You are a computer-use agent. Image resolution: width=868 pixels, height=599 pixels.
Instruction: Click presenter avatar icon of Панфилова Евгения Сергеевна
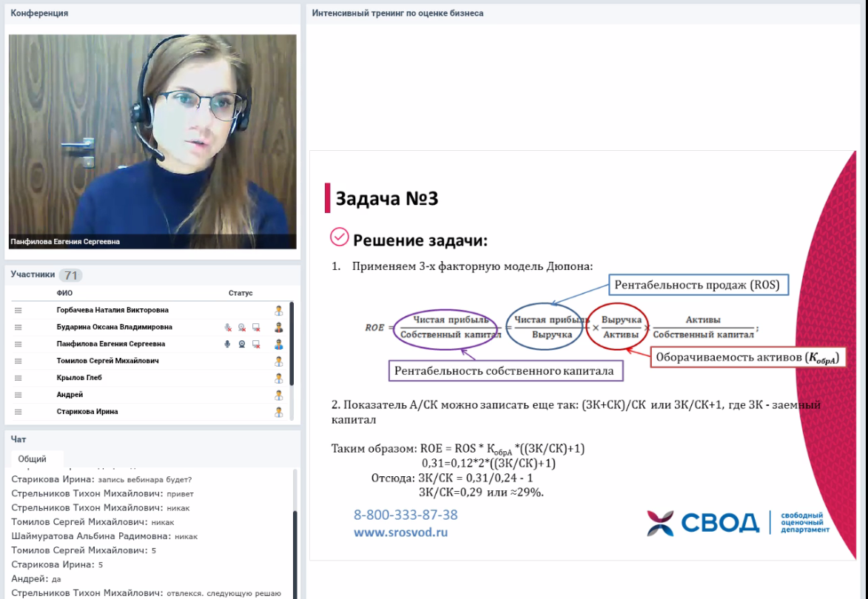coord(279,345)
